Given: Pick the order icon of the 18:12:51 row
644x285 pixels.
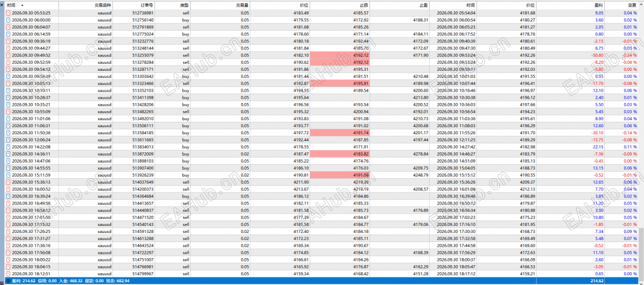Looking at the screenshot, I should coord(9,274).
